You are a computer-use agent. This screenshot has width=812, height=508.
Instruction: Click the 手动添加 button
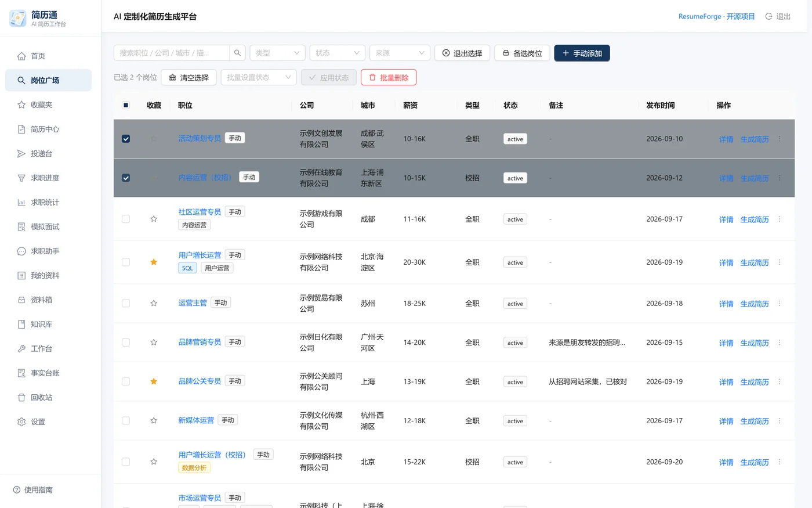(582, 53)
